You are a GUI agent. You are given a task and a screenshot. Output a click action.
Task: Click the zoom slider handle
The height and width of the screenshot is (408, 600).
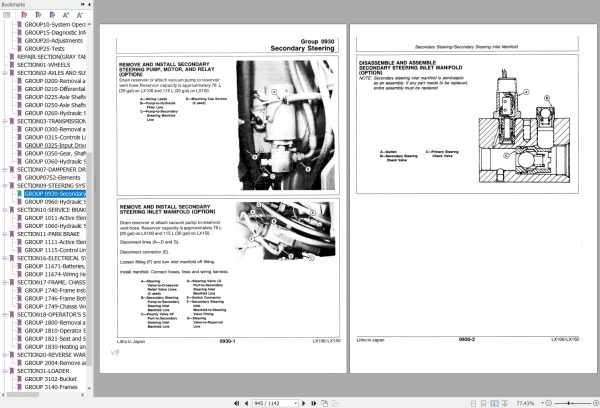(x=569, y=403)
